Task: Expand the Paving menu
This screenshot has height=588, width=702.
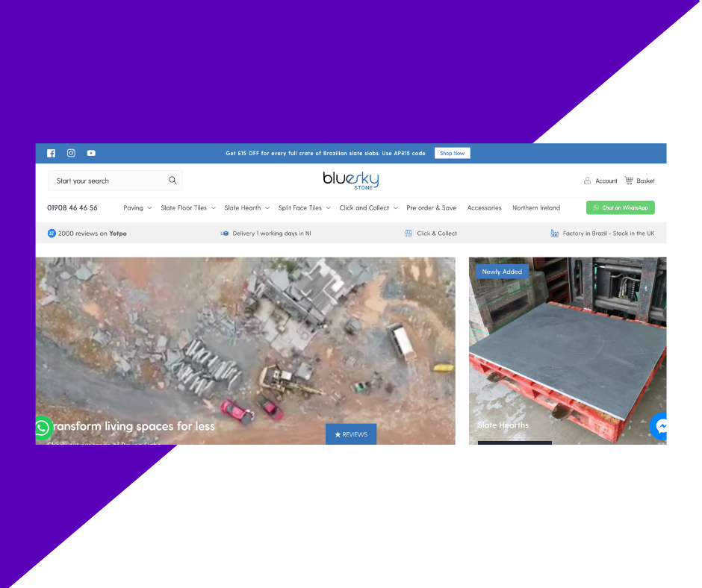Action: [x=137, y=207]
